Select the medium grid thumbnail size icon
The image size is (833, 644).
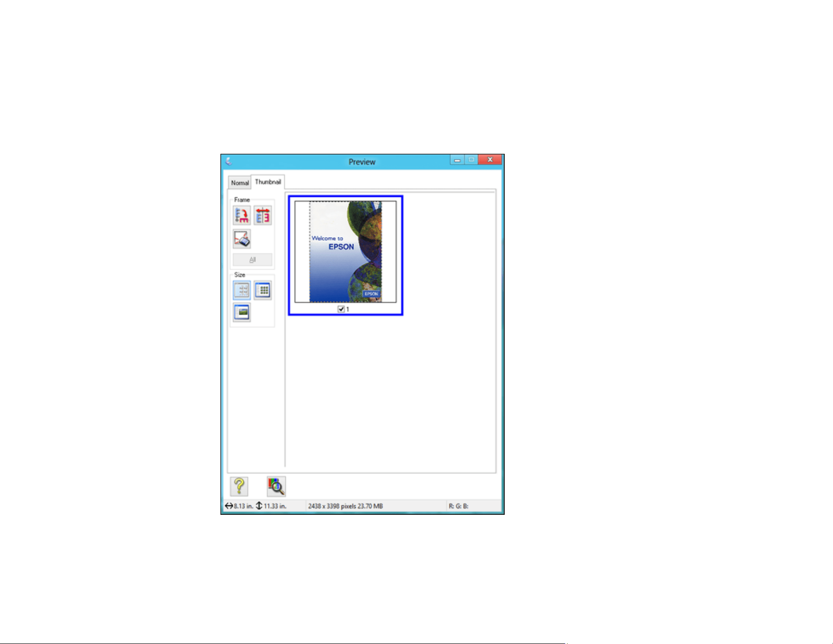(263, 290)
